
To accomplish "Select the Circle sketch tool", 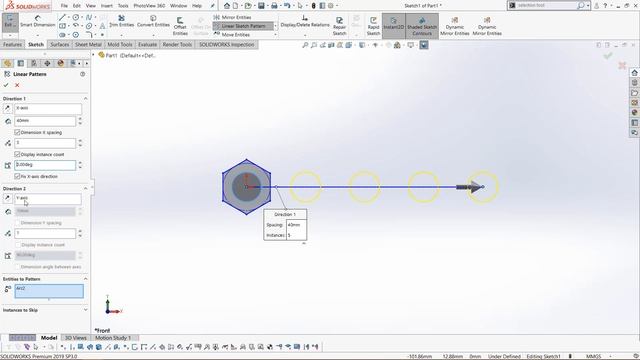I will (x=76, y=17).
